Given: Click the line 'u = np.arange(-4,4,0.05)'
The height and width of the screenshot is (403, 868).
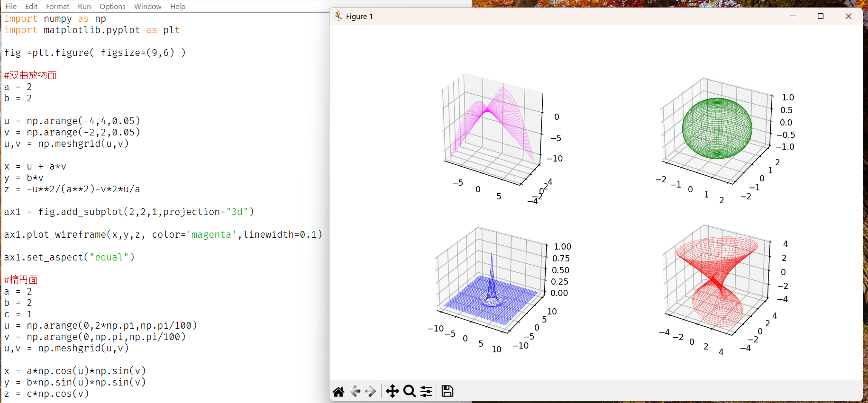Looking at the screenshot, I should pyautogui.click(x=73, y=121).
